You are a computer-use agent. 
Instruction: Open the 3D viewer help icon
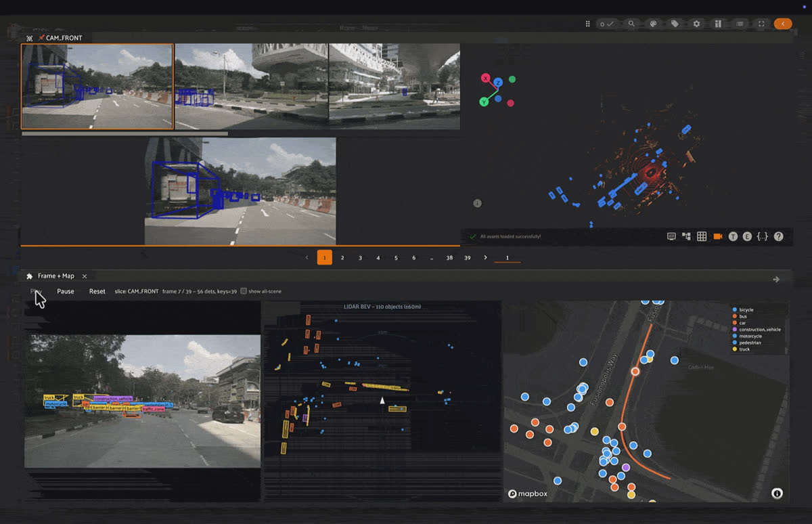pos(779,236)
